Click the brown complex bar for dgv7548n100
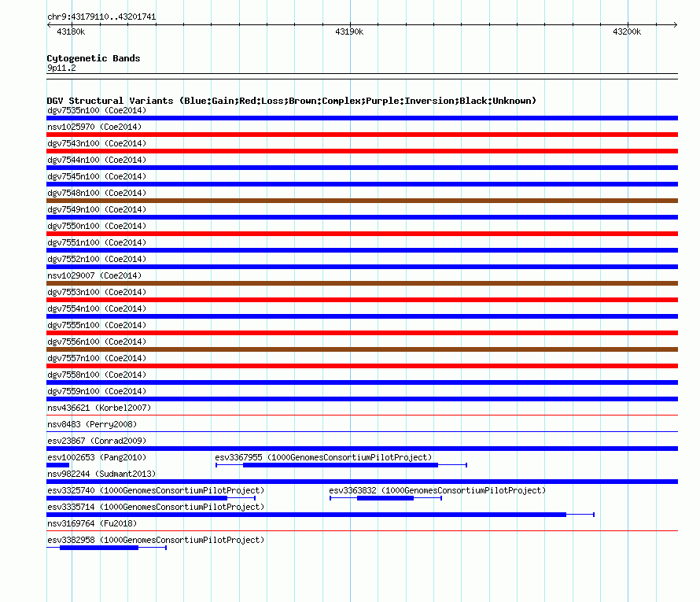This screenshot has height=602, width=700. (362, 201)
